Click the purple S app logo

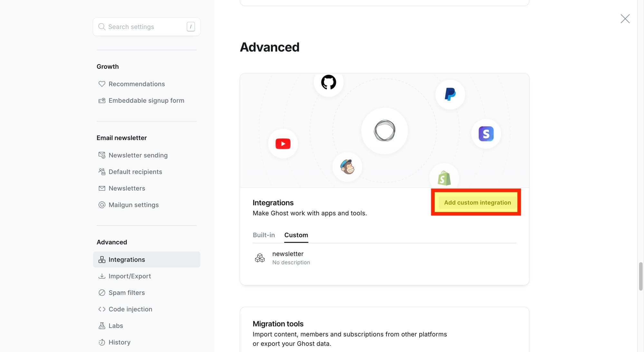[x=486, y=134]
